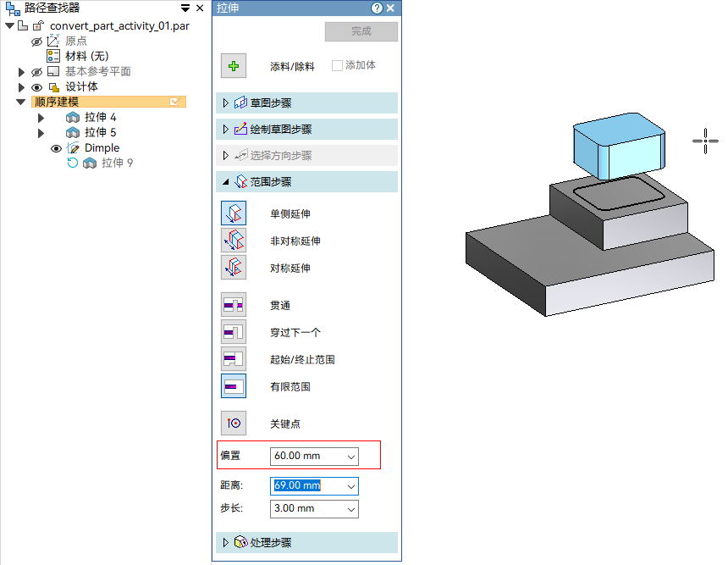Viewport: 728px width, 565px height.
Task: Click the Dimple sketch icon
Action: tap(73, 148)
